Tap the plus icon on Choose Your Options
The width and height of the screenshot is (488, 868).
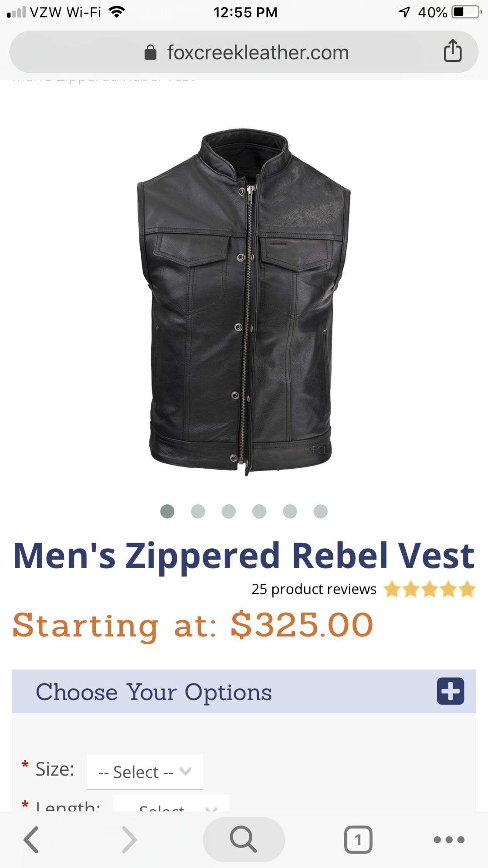pos(451,691)
